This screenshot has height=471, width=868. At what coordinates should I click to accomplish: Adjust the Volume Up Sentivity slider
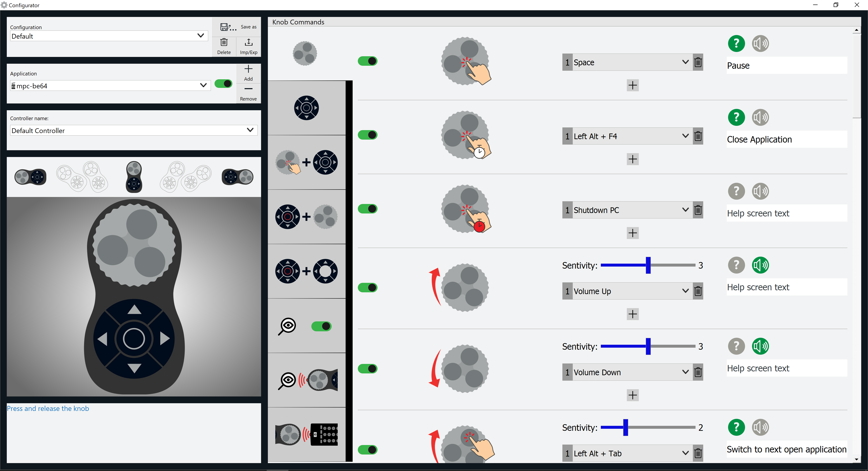648,265
